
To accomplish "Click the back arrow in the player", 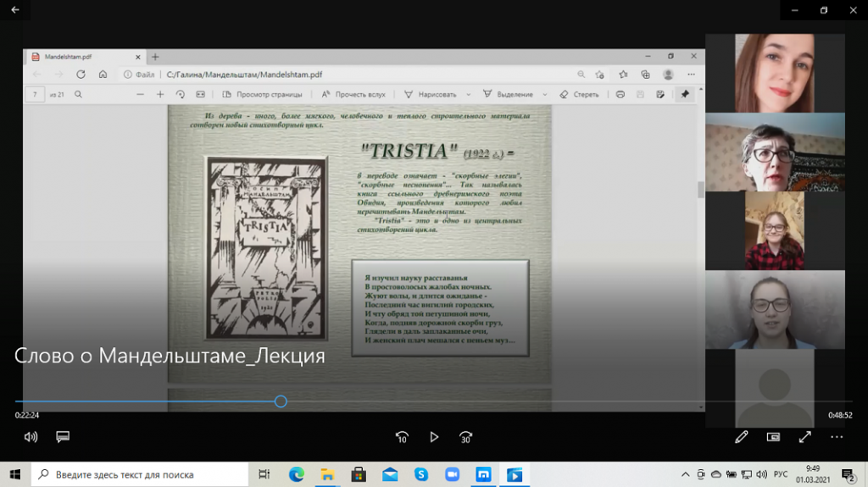I will click(x=15, y=10).
